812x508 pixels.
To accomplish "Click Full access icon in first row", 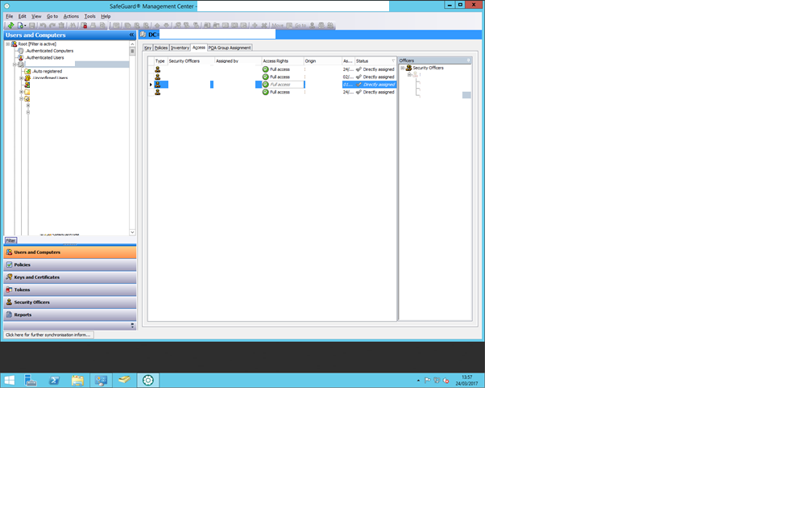I will pos(265,69).
